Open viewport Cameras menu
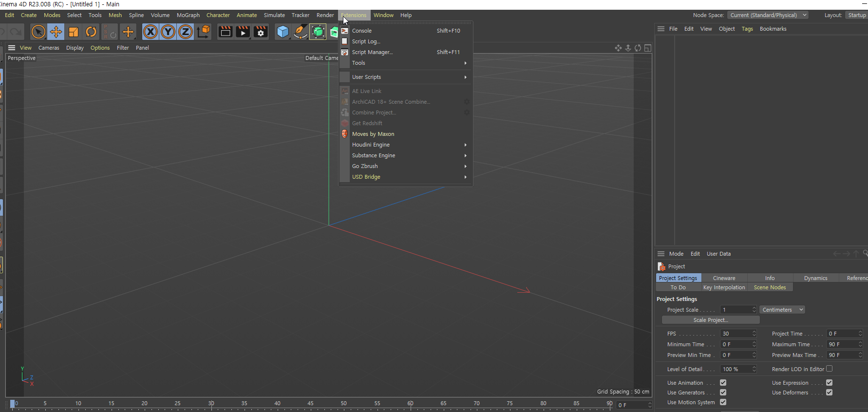 click(x=49, y=48)
